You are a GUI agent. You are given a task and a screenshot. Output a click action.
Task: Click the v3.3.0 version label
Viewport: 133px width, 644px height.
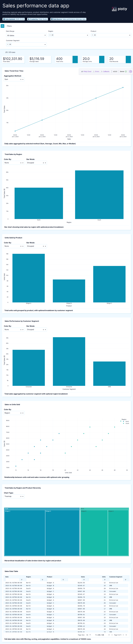(115, 71)
